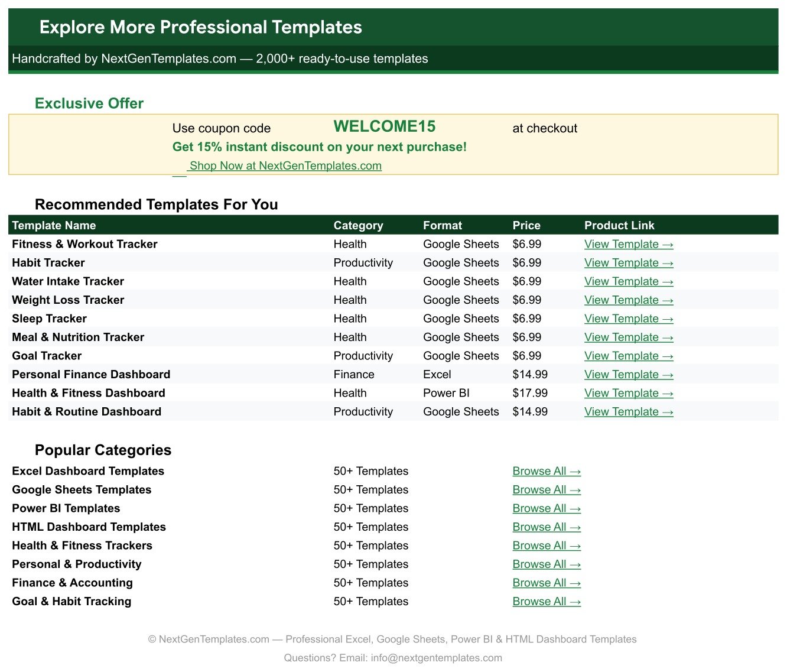Screen dimensions: 787x672
Task: Click Browse All for Google Sheets Templates
Action: pyautogui.click(x=547, y=490)
